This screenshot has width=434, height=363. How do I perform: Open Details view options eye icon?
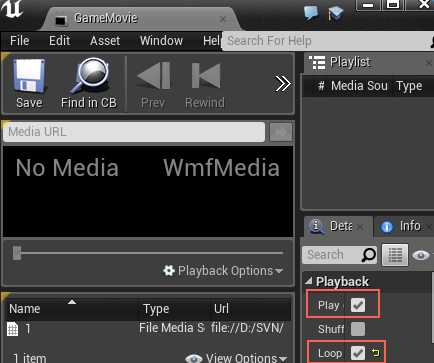click(x=421, y=255)
